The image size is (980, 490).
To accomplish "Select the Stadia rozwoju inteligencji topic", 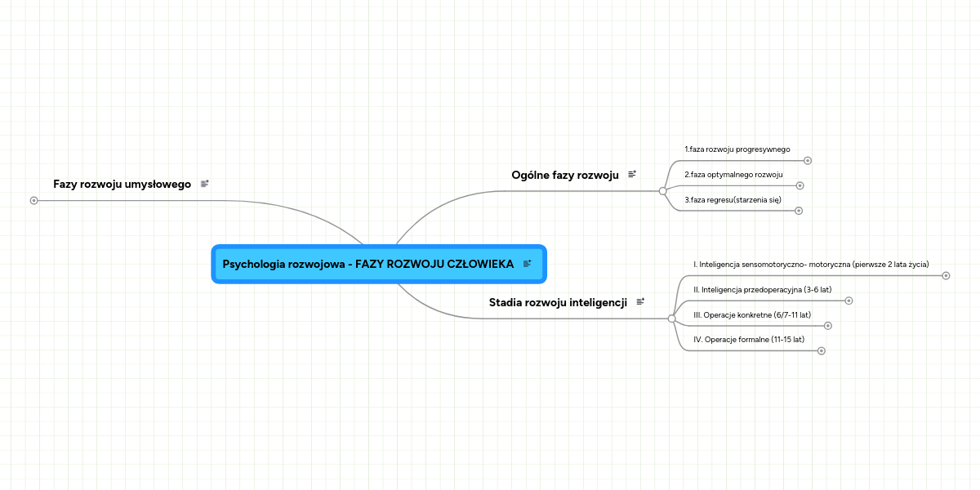I will coord(558,302).
